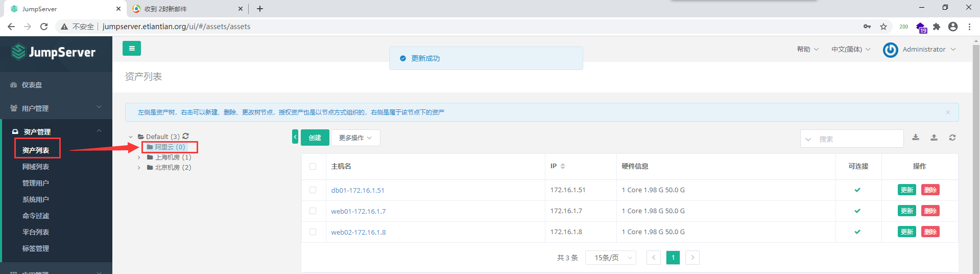Select all assets with the header checkbox
Screen dimensions: 980x274
click(x=313, y=166)
